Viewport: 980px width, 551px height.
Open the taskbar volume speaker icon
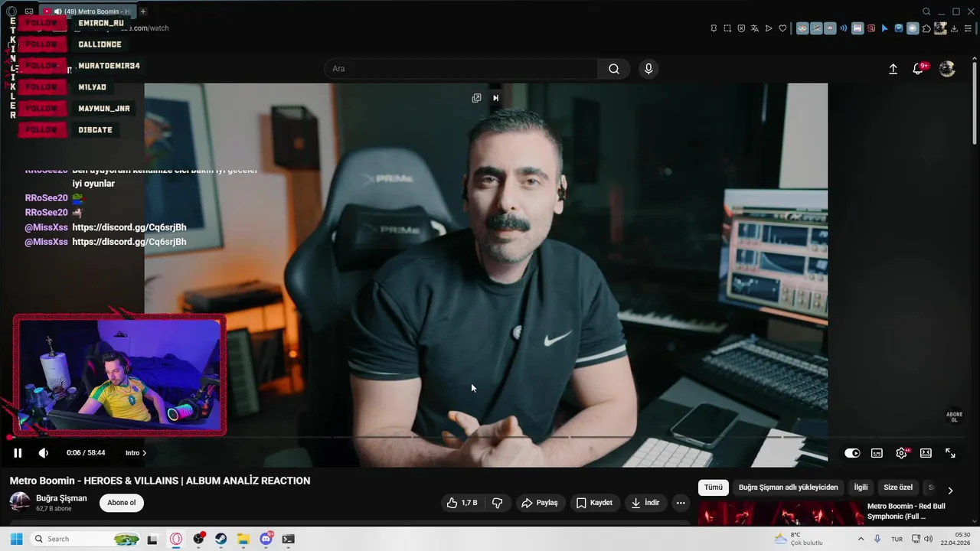[x=928, y=539]
